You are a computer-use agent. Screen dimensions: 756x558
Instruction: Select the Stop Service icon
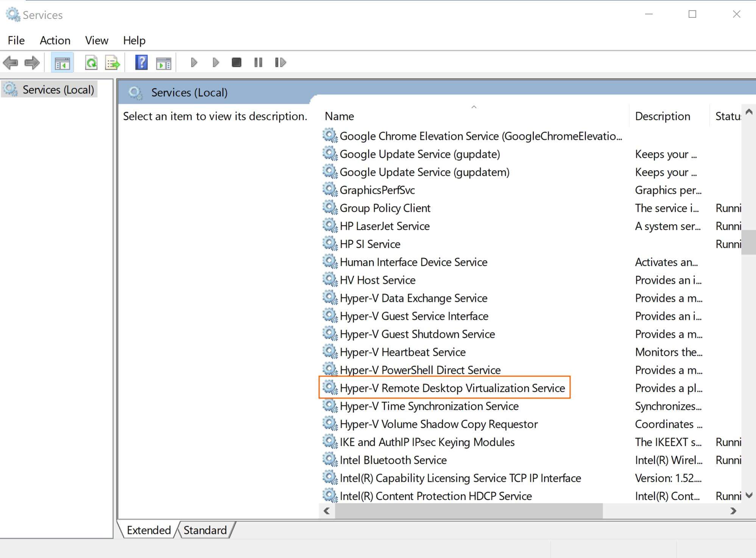236,63
